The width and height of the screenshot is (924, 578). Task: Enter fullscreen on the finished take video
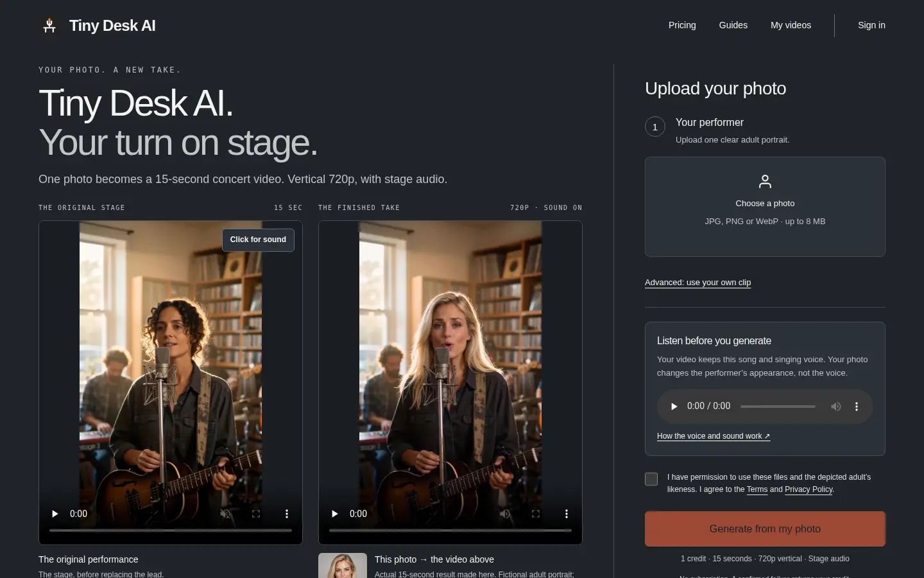pos(536,514)
